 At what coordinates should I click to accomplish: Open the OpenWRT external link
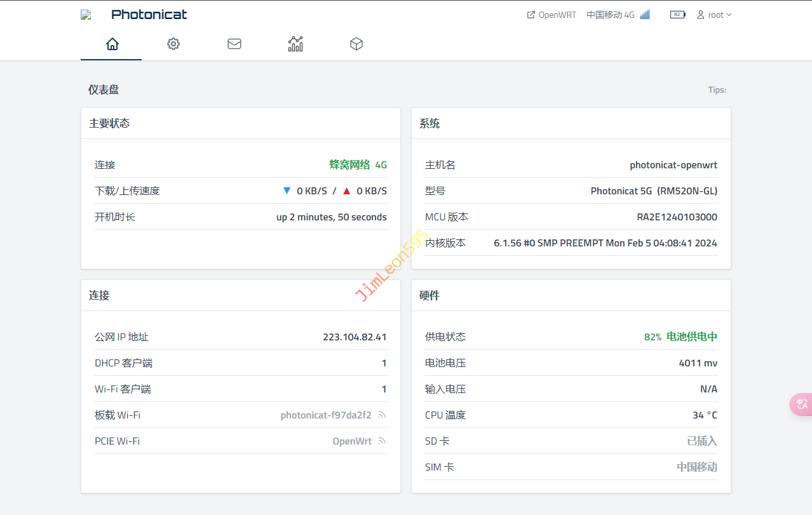(x=551, y=15)
